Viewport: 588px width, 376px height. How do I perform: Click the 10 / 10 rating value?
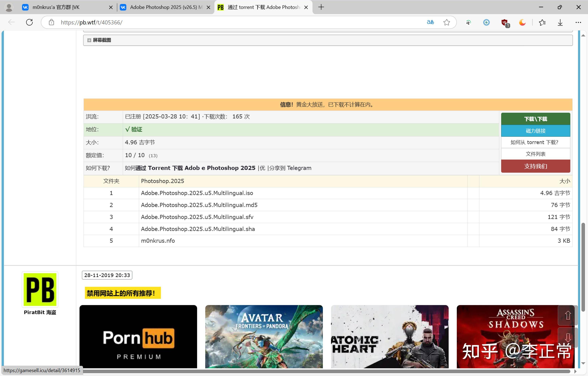tap(135, 155)
